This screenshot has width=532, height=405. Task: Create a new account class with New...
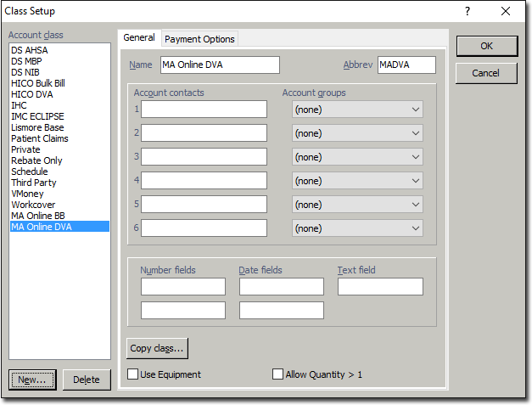[33, 380]
